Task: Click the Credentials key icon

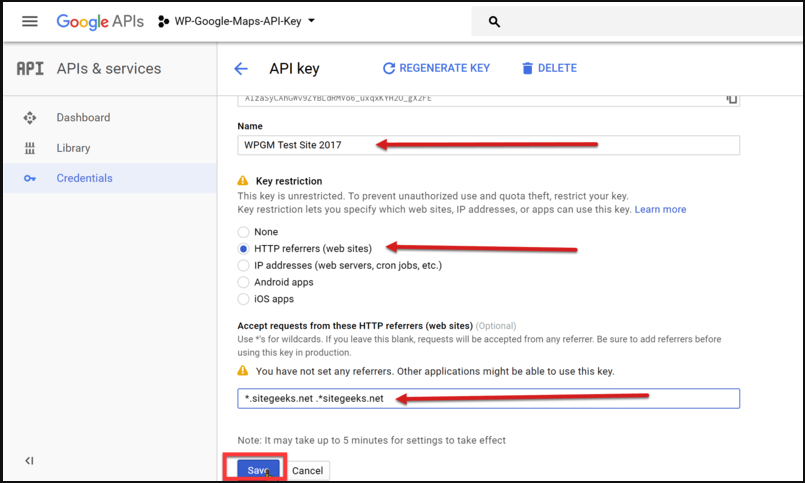Action: pyautogui.click(x=30, y=178)
